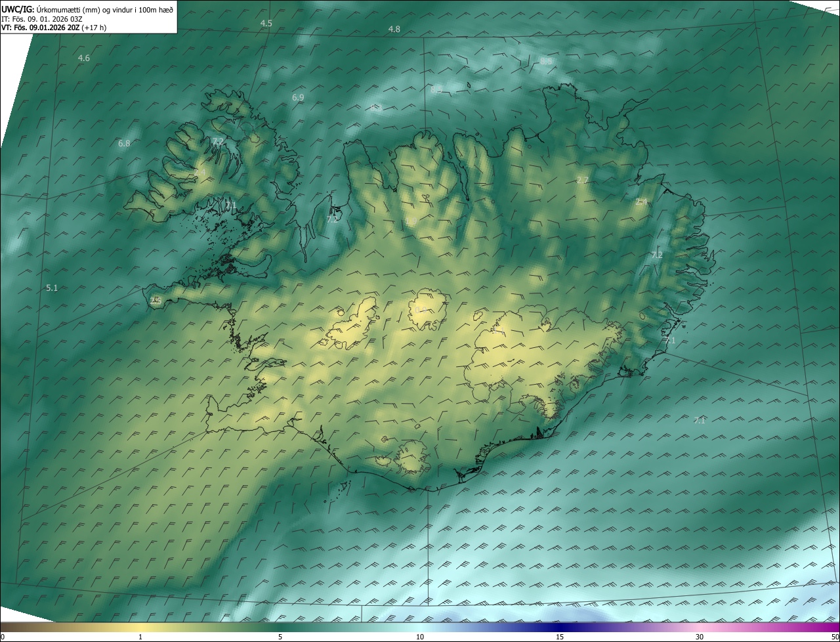840x642 pixels.
Task: Click the 6.9 value label on the map
Action: tap(297, 97)
